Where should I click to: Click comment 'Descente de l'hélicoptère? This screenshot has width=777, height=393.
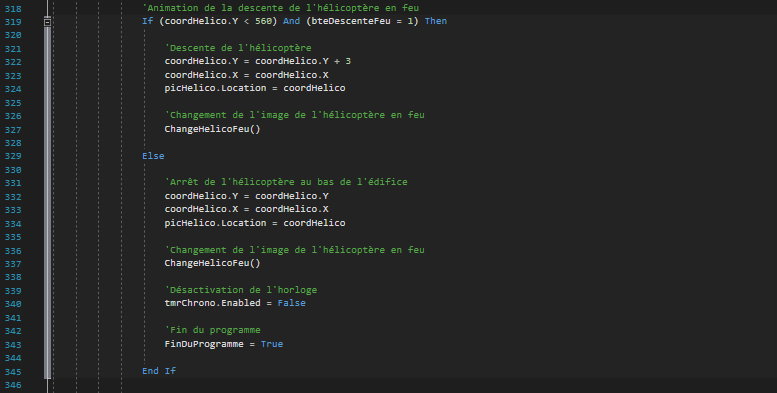click(238, 48)
